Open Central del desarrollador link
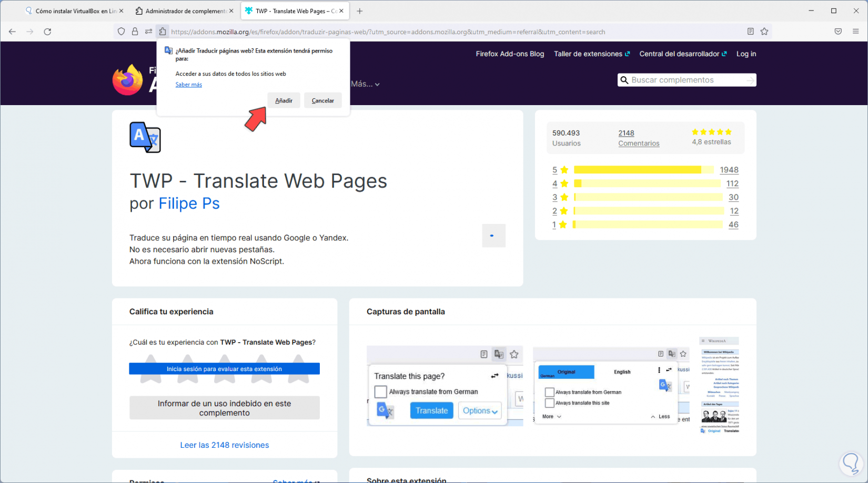 point(683,54)
